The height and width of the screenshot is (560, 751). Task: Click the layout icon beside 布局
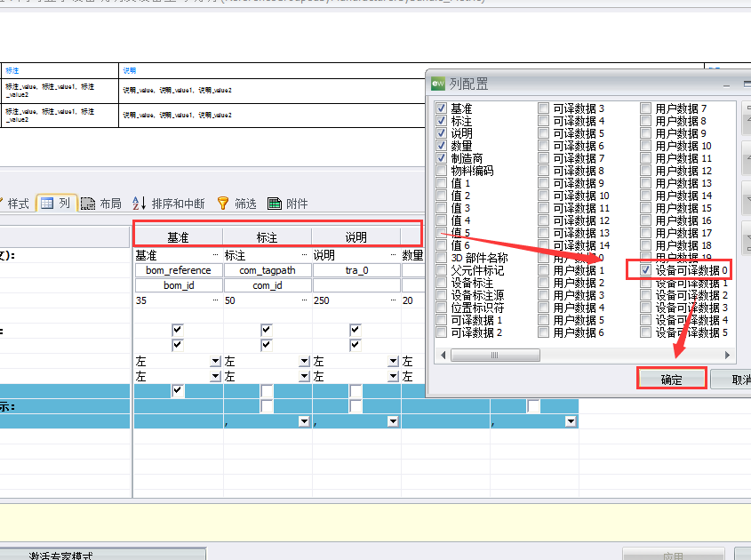tap(88, 204)
